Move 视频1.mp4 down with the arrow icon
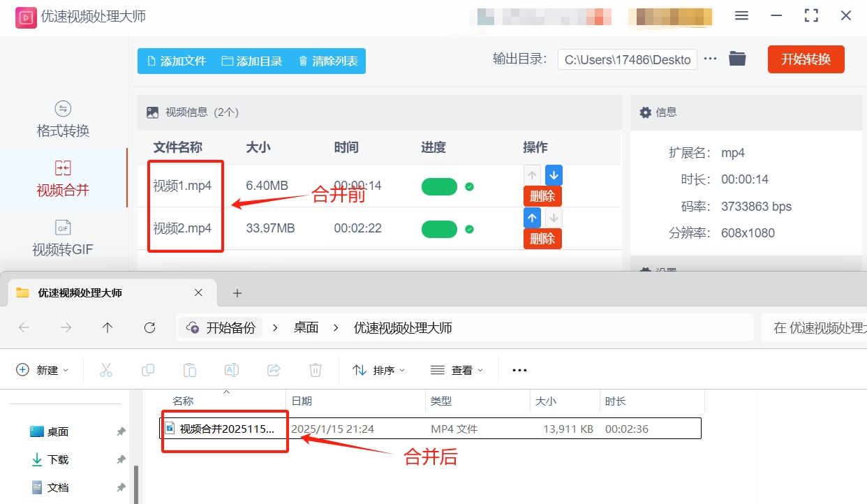The height and width of the screenshot is (504, 867). (x=553, y=175)
